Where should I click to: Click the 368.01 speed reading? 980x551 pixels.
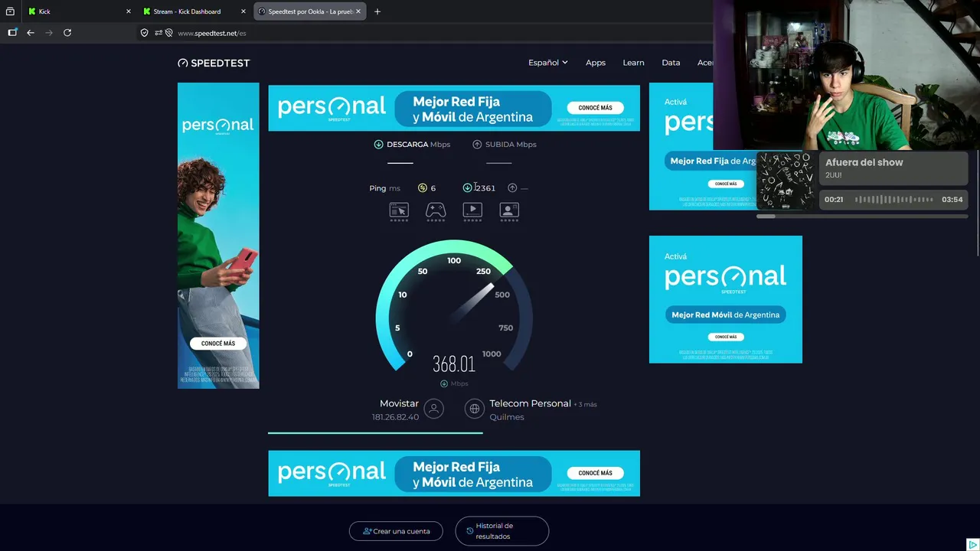453,364
